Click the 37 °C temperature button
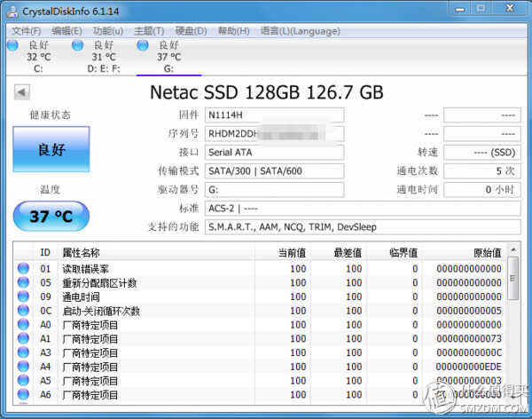Image resolution: width=532 pixels, height=419 pixels. [x=51, y=216]
